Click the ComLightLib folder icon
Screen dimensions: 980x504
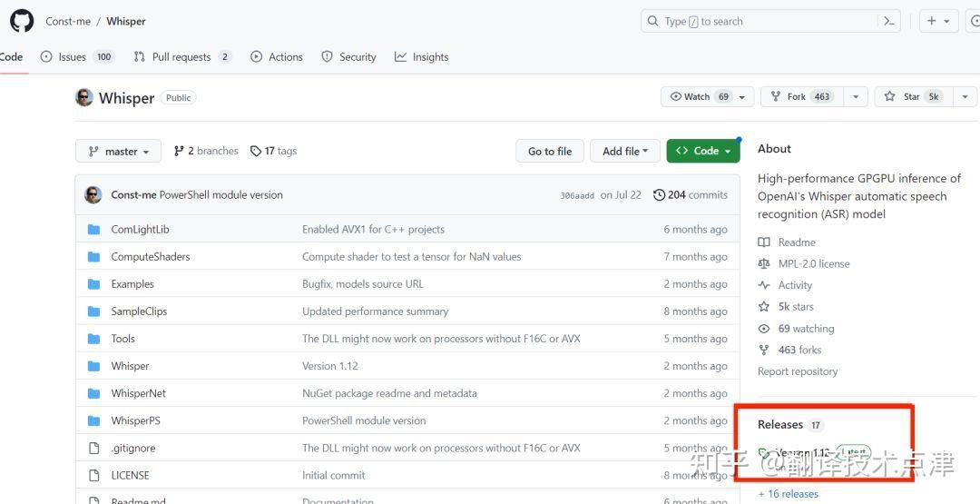(93, 230)
